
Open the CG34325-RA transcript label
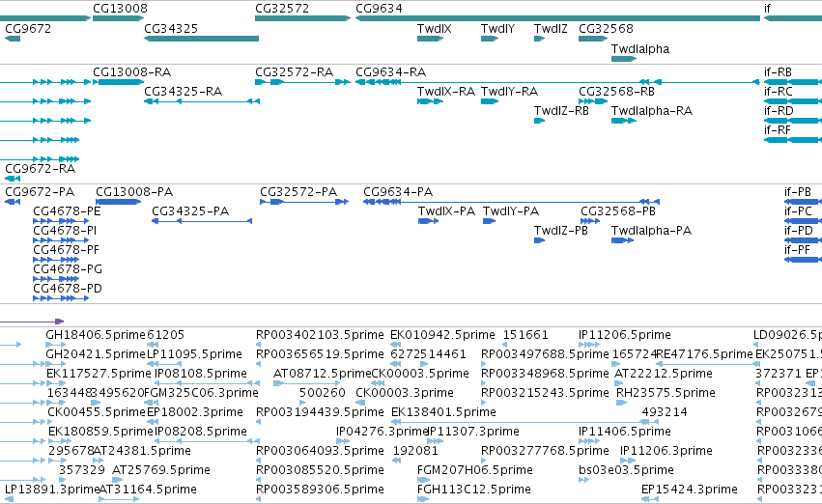(x=183, y=91)
